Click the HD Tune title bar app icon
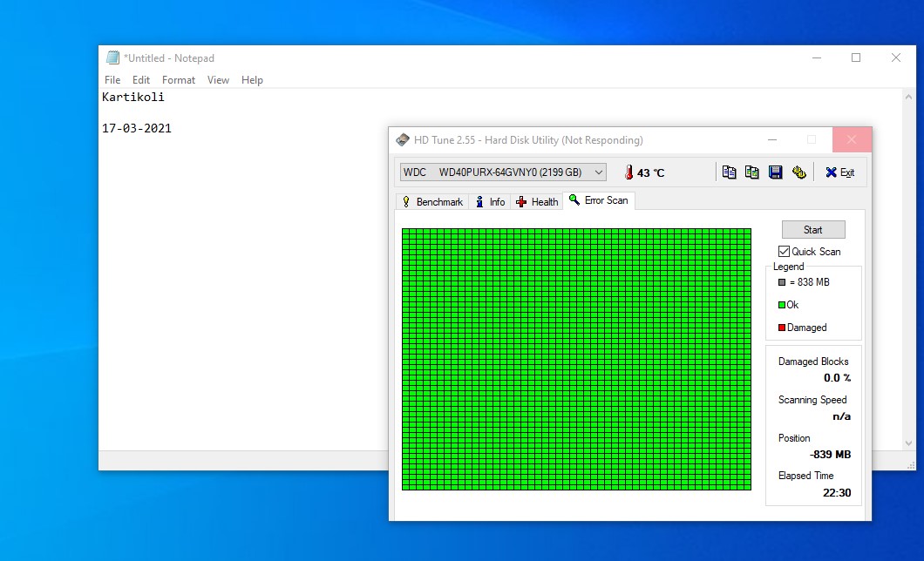This screenshot has height=561, width=924. point(403,140)
